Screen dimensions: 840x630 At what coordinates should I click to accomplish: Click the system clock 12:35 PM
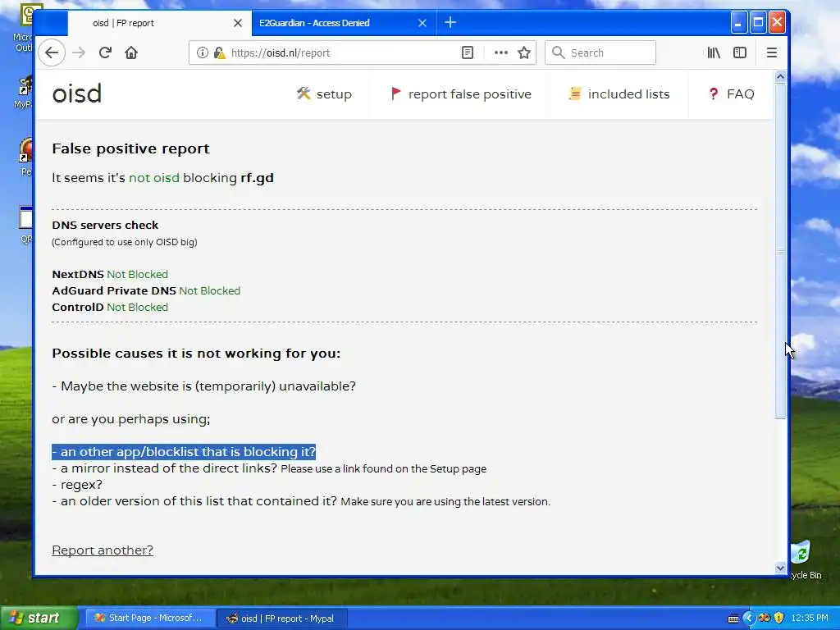pyautogui.click(x=810, y=619)
